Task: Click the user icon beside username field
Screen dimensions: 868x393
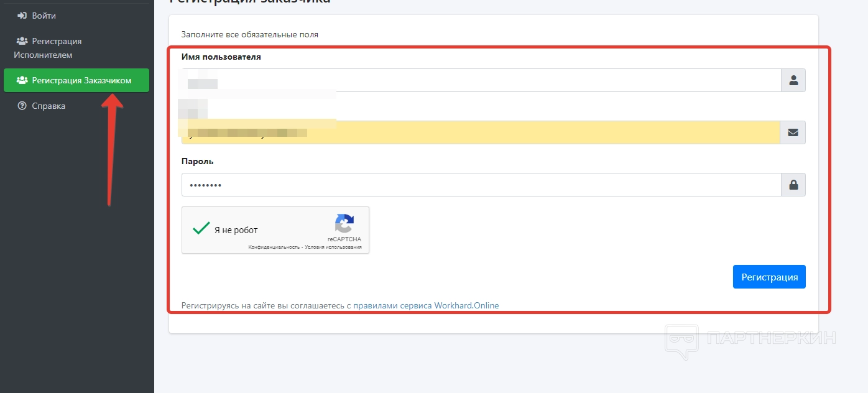Action: (793, 80)
